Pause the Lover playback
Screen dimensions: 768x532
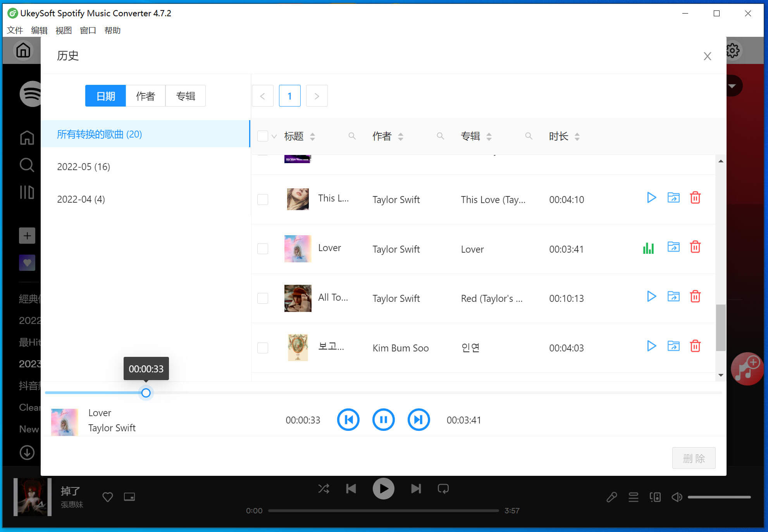pyautogui.click(x=384, y=420)
